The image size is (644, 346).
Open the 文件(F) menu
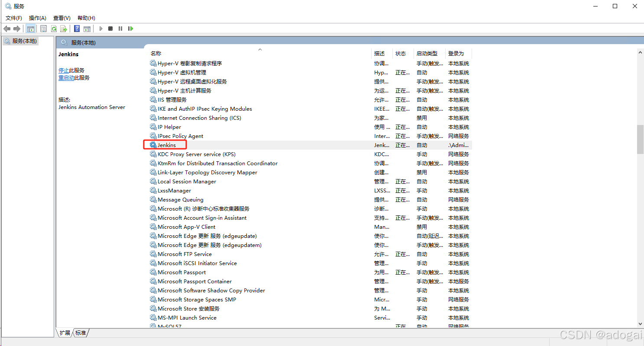[14, 18]
